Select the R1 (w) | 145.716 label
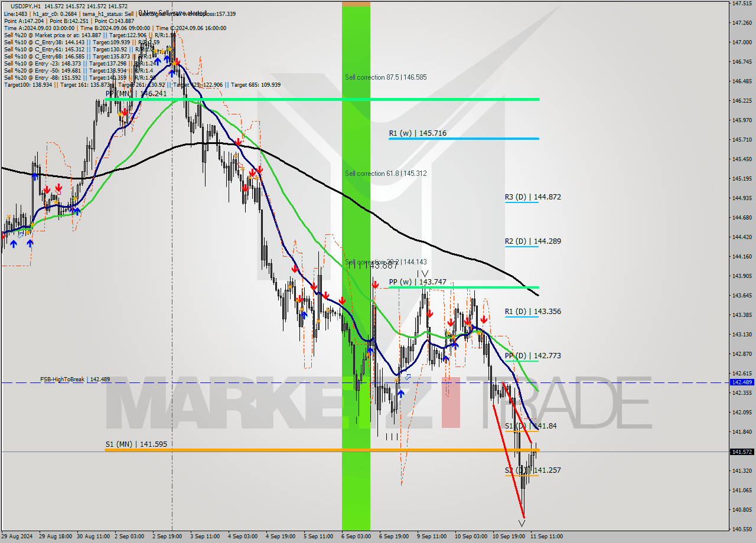The image size is (756, 543). tap(418, 133)
